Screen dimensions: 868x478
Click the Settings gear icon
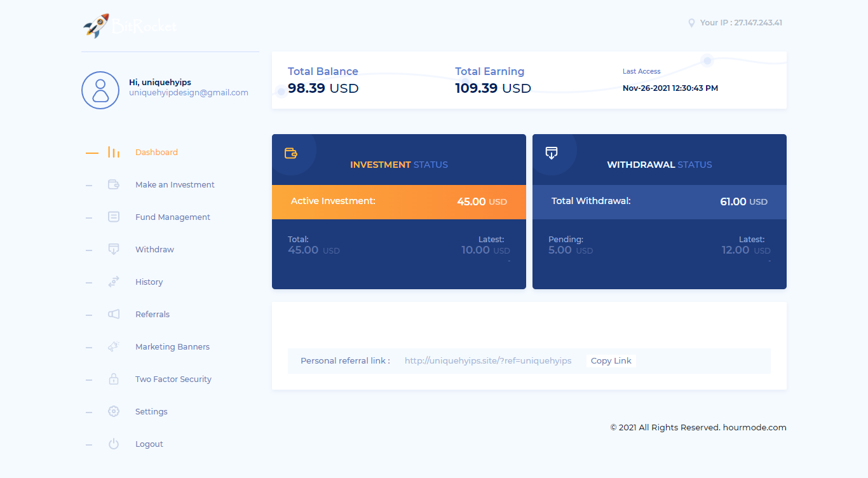click(x=114, y=412)
